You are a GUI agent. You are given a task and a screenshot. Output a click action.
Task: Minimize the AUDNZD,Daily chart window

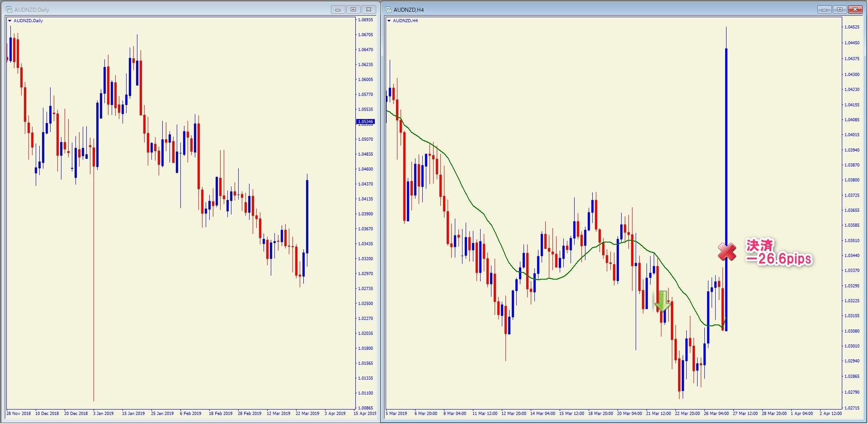(338, 10)
